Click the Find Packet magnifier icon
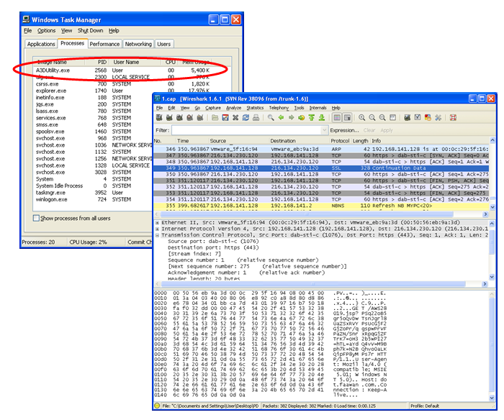This screenshot has width=504, height=420. pos(271,117)
